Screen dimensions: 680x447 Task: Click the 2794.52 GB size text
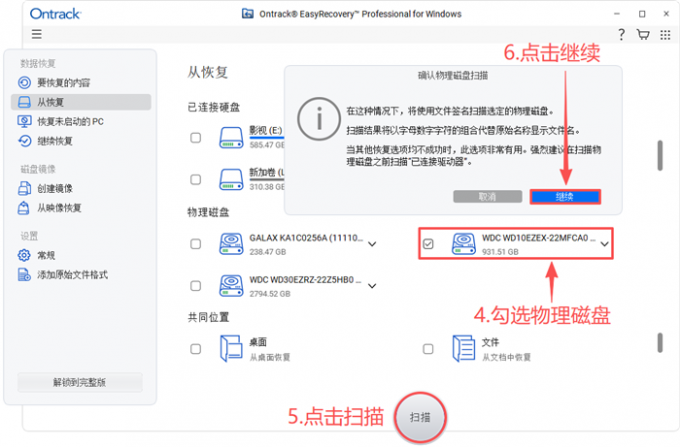coord(270,294)
